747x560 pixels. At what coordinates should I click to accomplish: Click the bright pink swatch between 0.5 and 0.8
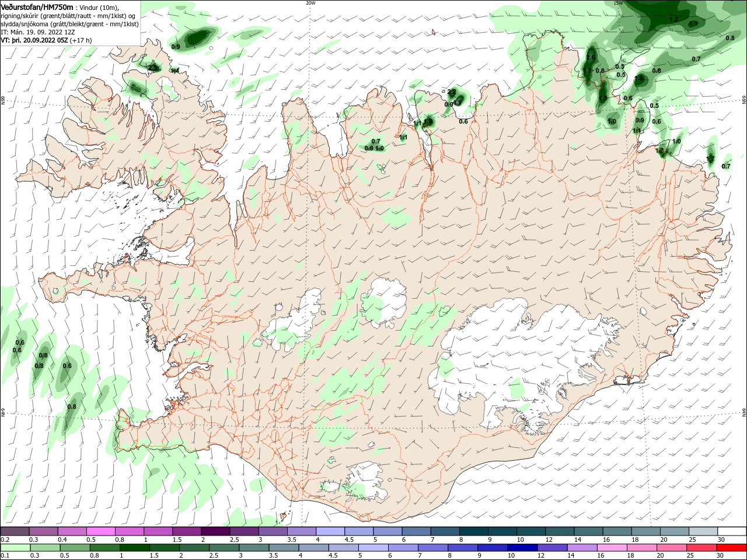100,531
